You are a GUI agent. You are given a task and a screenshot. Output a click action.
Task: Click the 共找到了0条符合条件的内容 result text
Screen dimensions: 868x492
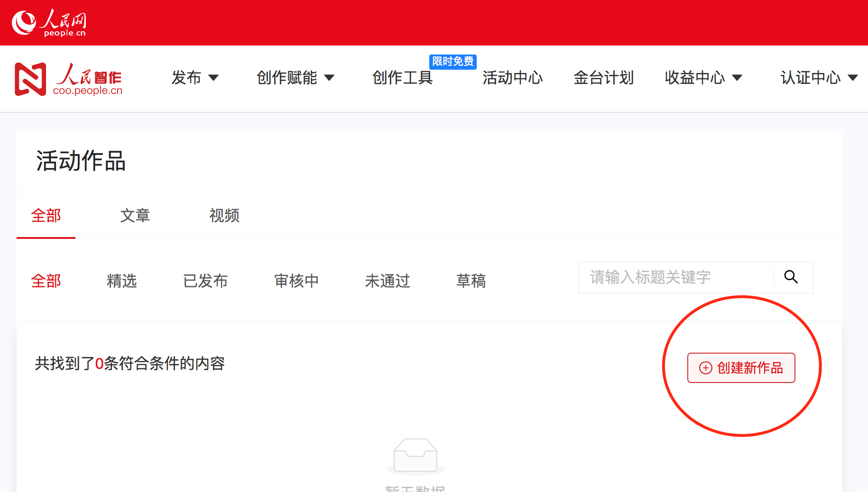coord(130,364)
